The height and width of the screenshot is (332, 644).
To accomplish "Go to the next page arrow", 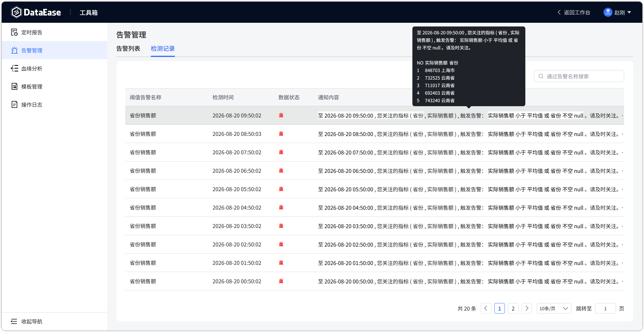I will pos(527,308).
